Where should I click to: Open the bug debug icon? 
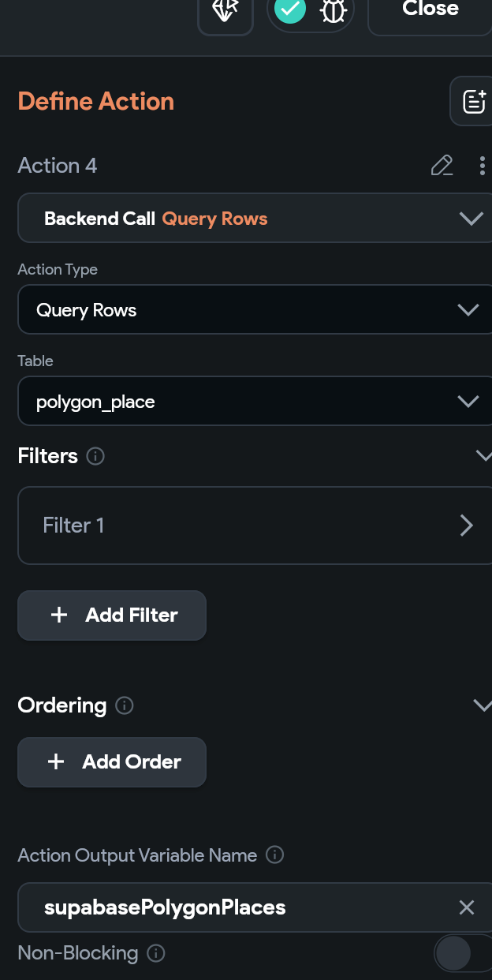point(331,10)
